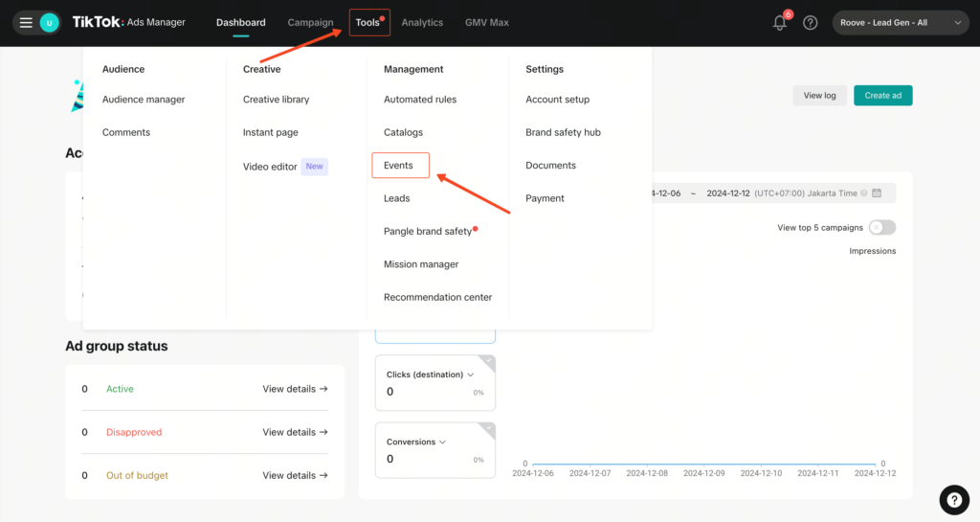Open Mission manager

click(421, 264)
